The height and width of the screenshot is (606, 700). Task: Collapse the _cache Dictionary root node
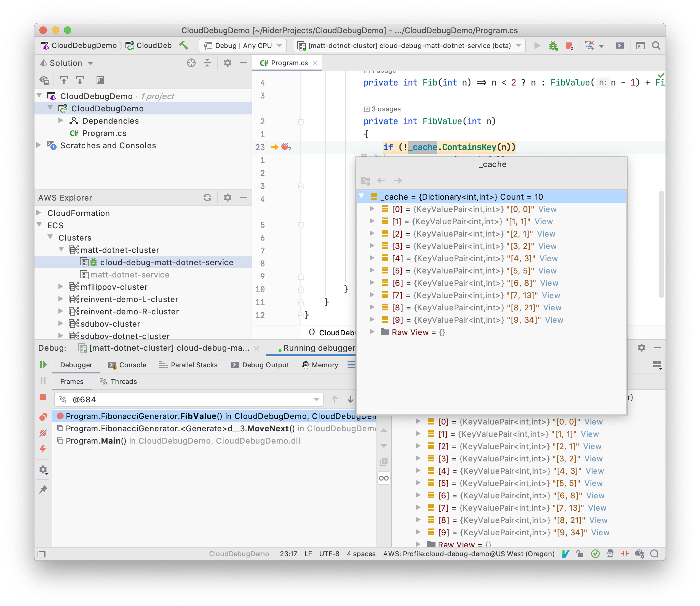tap(361, 197)
